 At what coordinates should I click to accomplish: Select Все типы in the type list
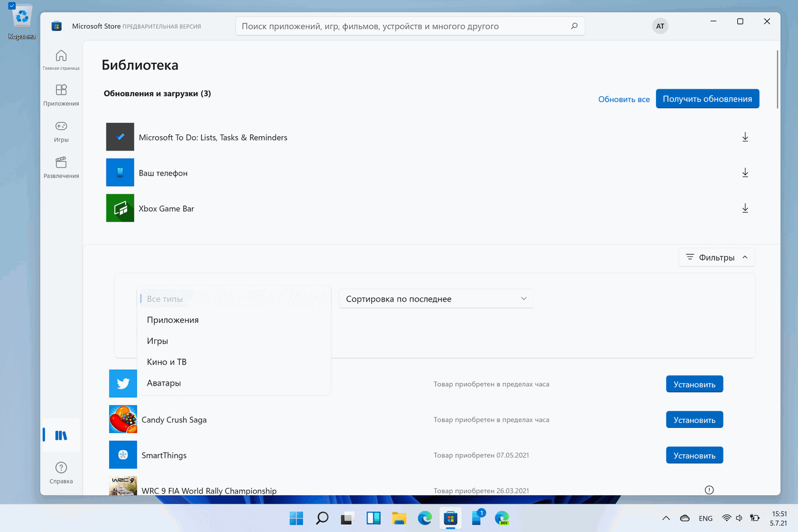click(234, 299)
